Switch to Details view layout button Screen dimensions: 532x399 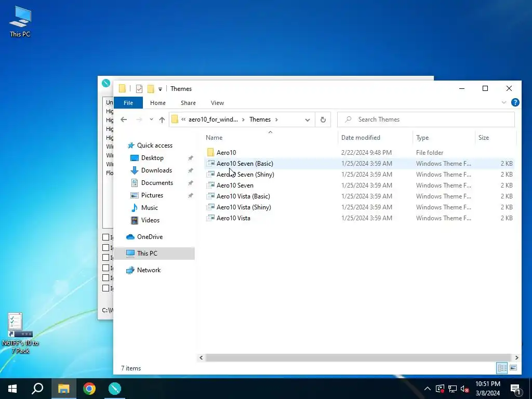coord(502,368)
